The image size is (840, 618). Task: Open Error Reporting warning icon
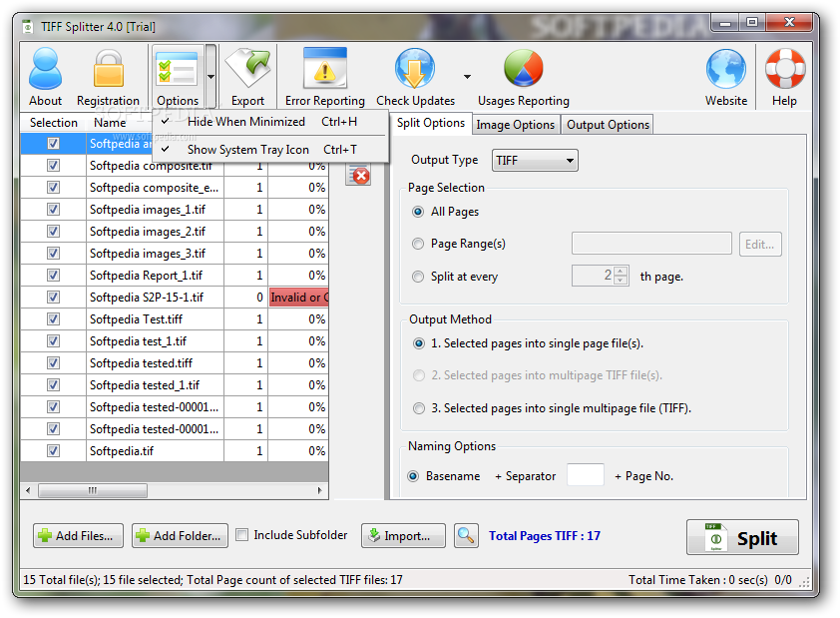324,69
